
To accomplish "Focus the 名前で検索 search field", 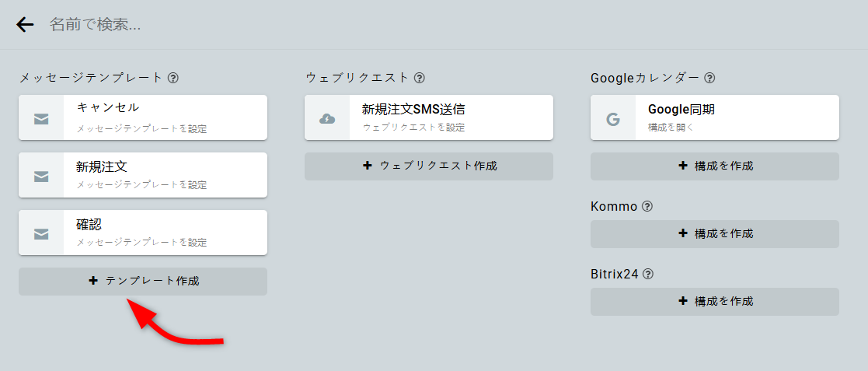I will pyautogui.click(x=311, y=25).
